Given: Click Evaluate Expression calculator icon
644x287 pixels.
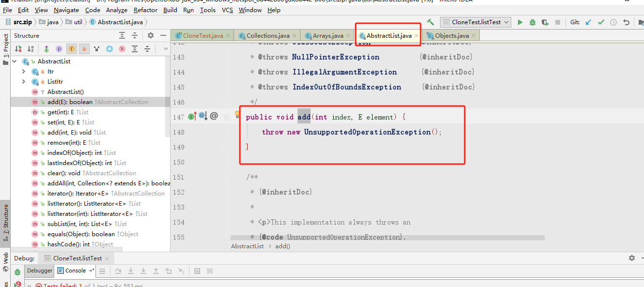Looking at the screenshot, I should pos(197,271).
